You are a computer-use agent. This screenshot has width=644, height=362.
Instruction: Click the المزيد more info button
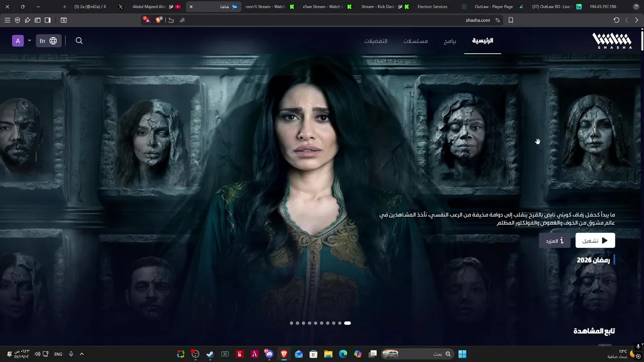tap(554, 240)
